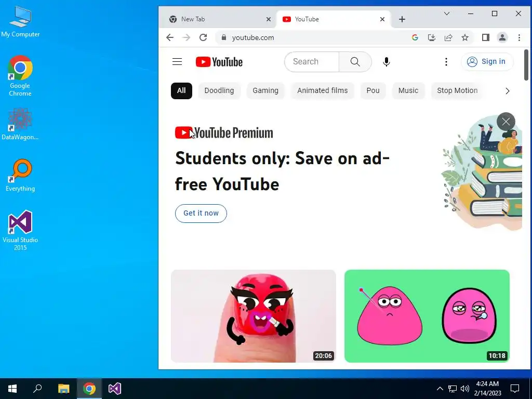
Task: Click the YouTube logo in the header
Action: coord(219,62)
